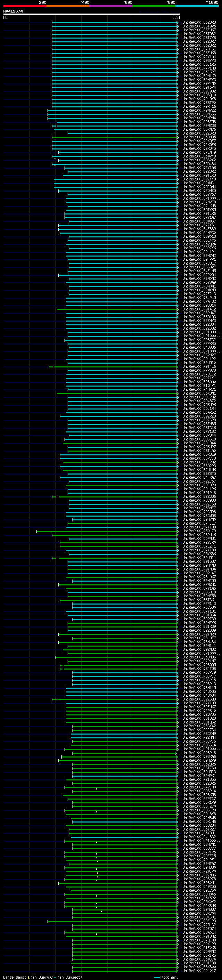The image size is (222, 980).
Task: Select the UniRef100_A9NPH4 label
Action: (x=199, y=118)
